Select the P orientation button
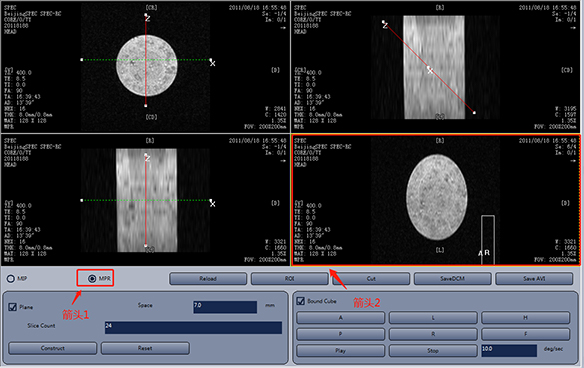The image size is (584, 368). click(340, 334)
